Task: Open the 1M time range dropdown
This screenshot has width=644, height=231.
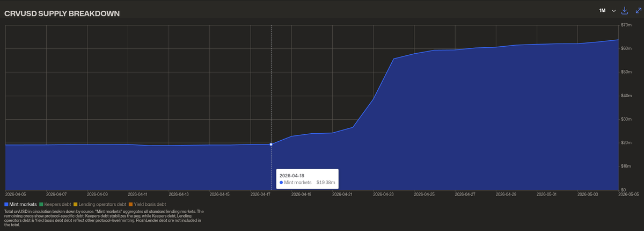Action: 607,11
